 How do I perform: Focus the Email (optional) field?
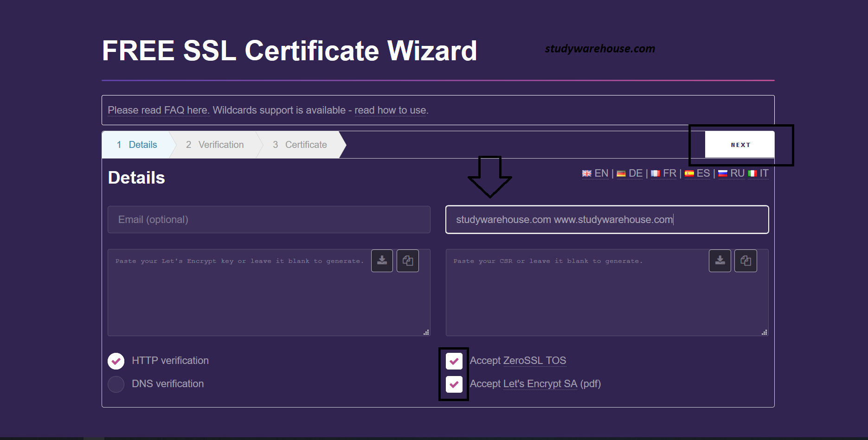269,220
